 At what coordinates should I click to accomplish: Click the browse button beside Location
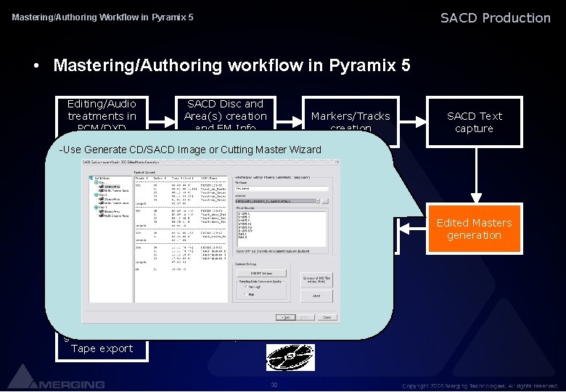click(325, 201)
